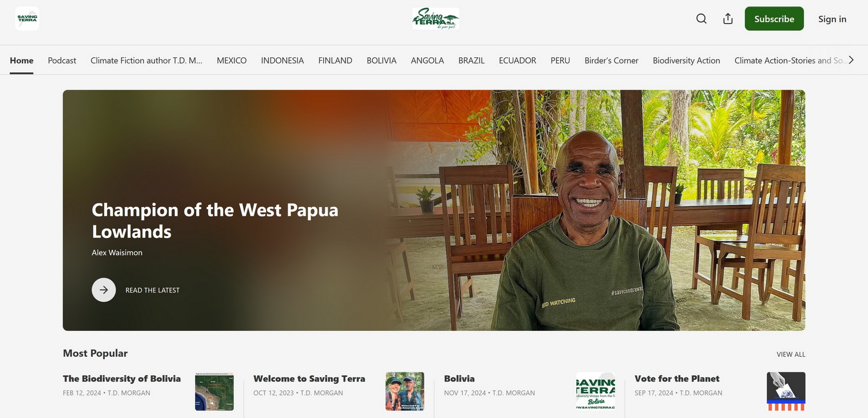Click the Sign in link

point(832,19)
